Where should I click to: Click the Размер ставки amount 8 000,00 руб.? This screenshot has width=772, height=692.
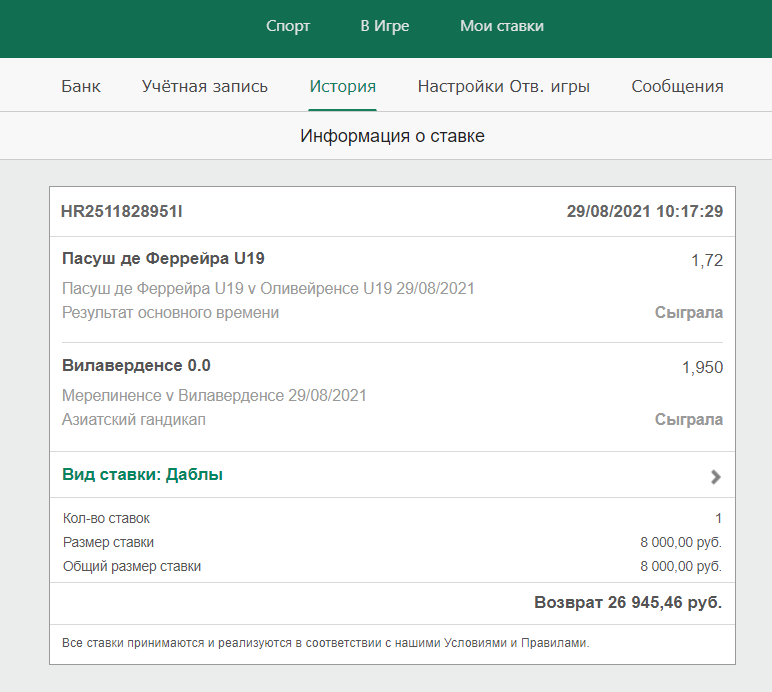click(681, 542)
